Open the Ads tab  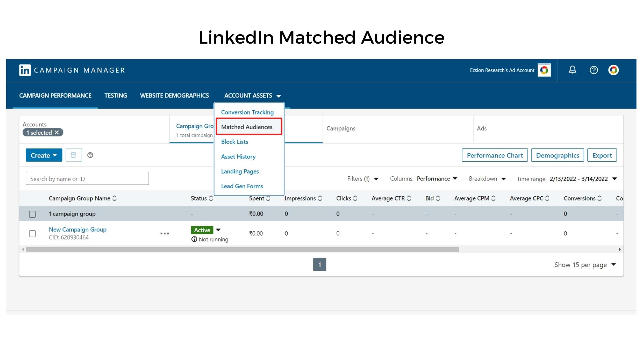click(x=548, y=129)
